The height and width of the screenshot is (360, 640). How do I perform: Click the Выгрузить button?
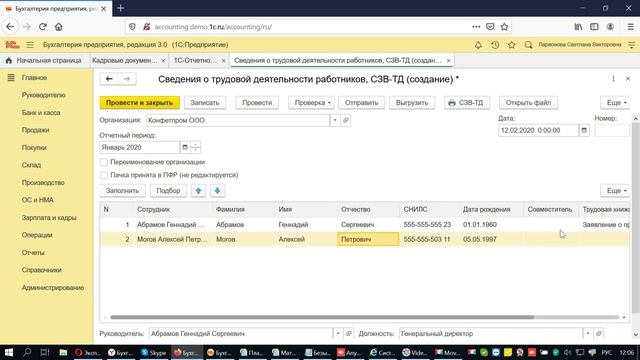click(412, 103)
